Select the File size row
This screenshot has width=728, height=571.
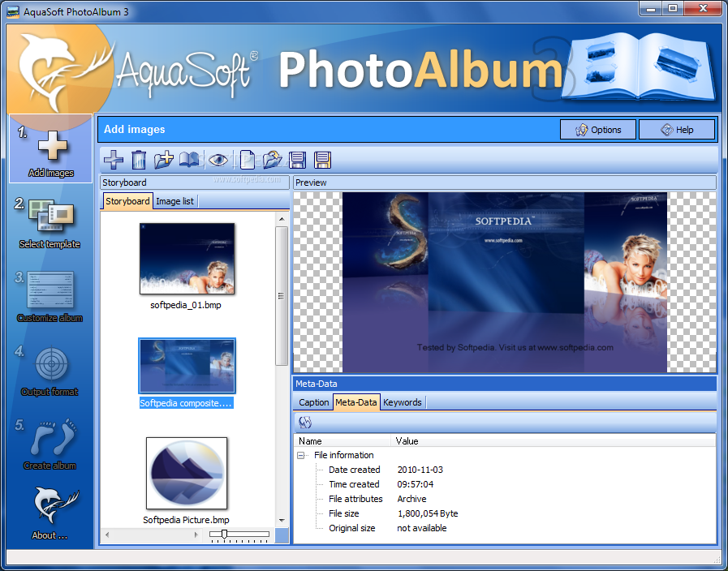[x=505, y=513]
